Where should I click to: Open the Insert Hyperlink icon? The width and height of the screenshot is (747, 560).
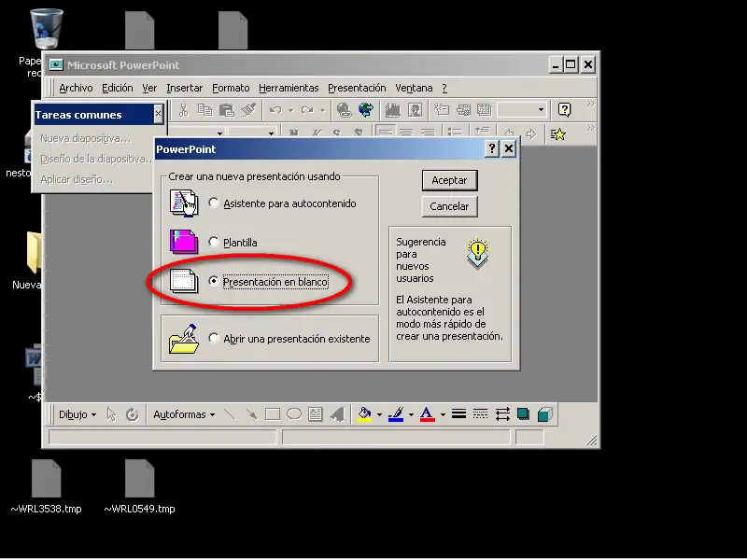click(x=343, y=109)
